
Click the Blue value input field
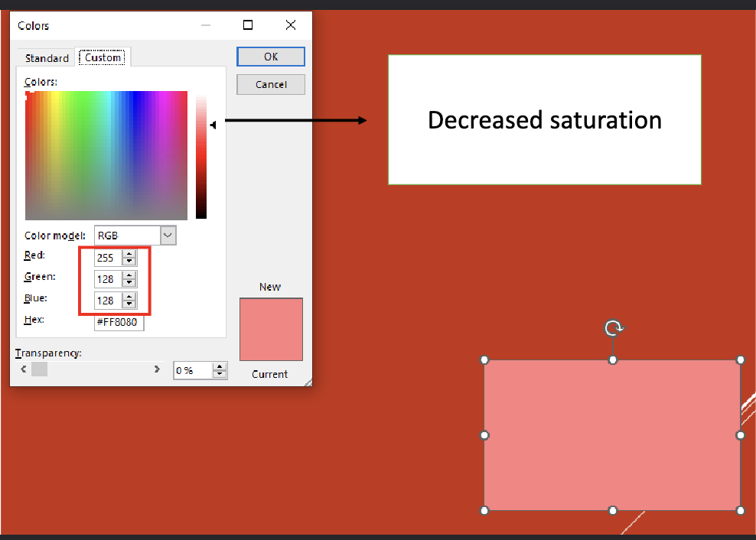[x=108, y=301]
